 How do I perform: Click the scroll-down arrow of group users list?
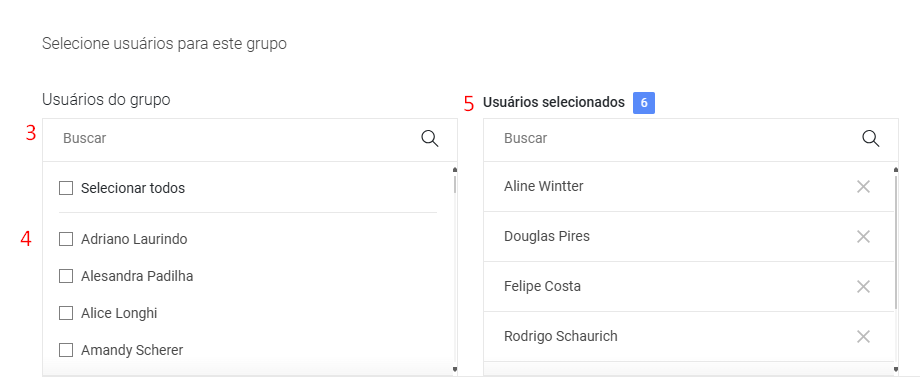pyautogui.click(x=455, y=369)
